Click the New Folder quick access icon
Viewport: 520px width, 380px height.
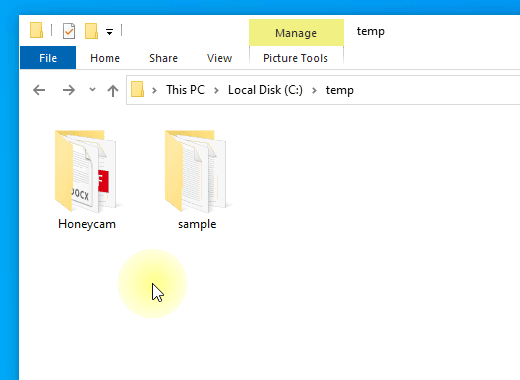[x=91, y=31]
